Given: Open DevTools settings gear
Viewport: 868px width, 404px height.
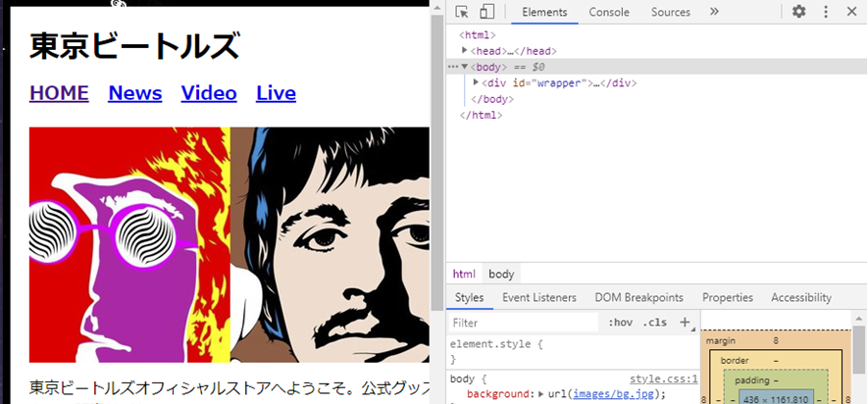Looking at the screenshot, I should coord(798,12).
